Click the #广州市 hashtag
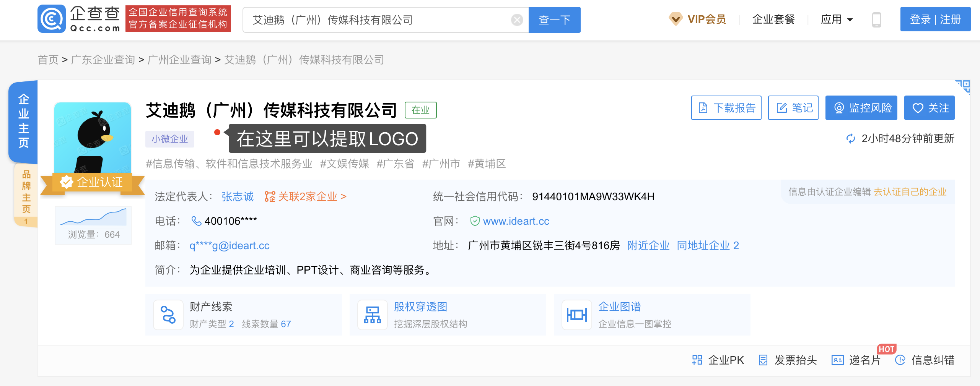Image resolution: width=980 pixels, height=386 pixels. coord(441,164)
